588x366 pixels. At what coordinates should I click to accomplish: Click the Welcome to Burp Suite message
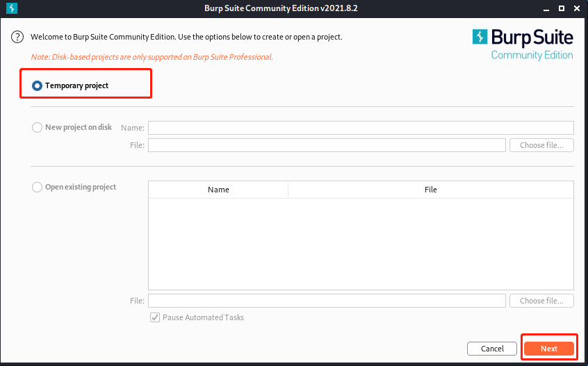[x=186, y=37]
